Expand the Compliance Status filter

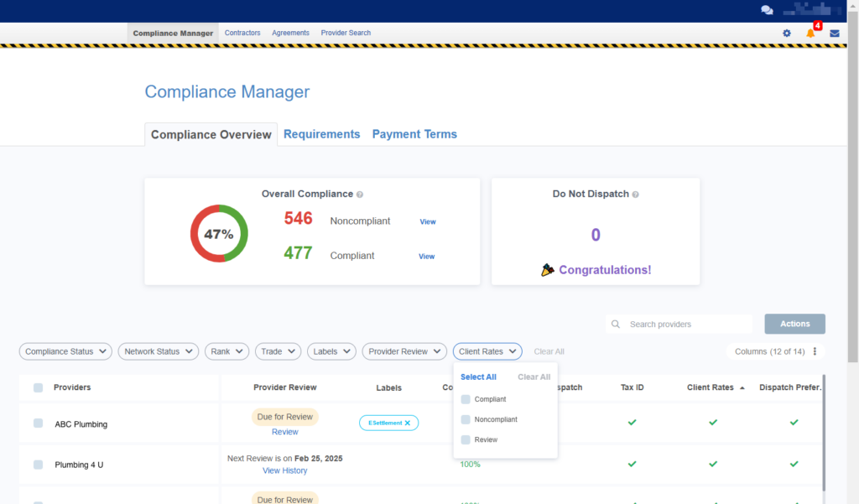tap(67, 351)
